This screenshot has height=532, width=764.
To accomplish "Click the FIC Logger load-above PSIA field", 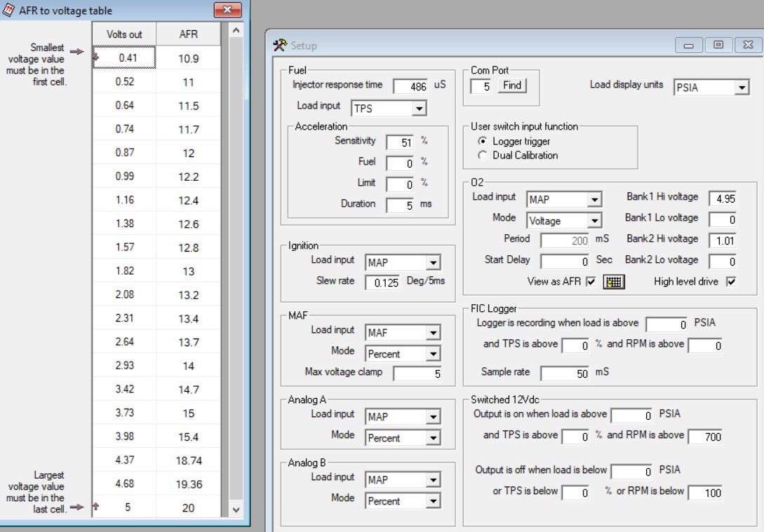I will click(666, 325).
